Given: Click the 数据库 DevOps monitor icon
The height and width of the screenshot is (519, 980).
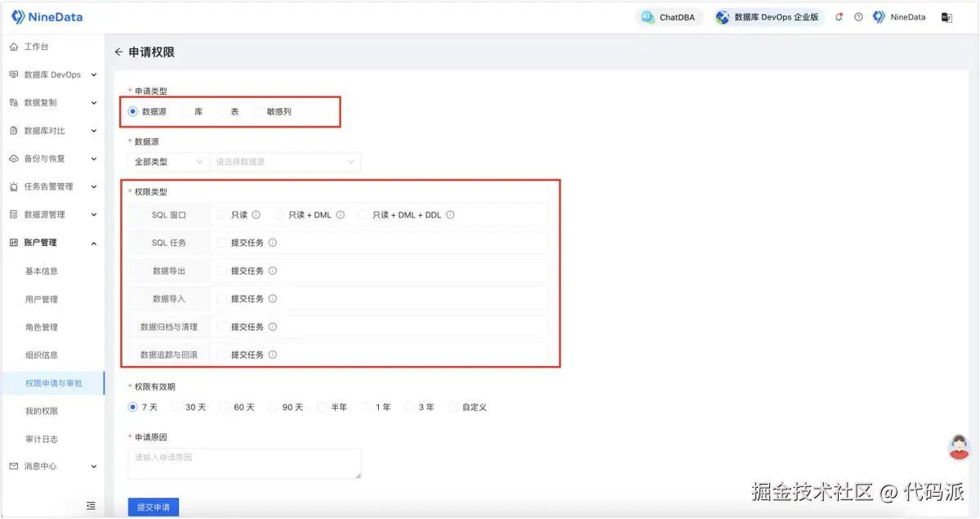Looking at the screenshot, I should 13,74.
